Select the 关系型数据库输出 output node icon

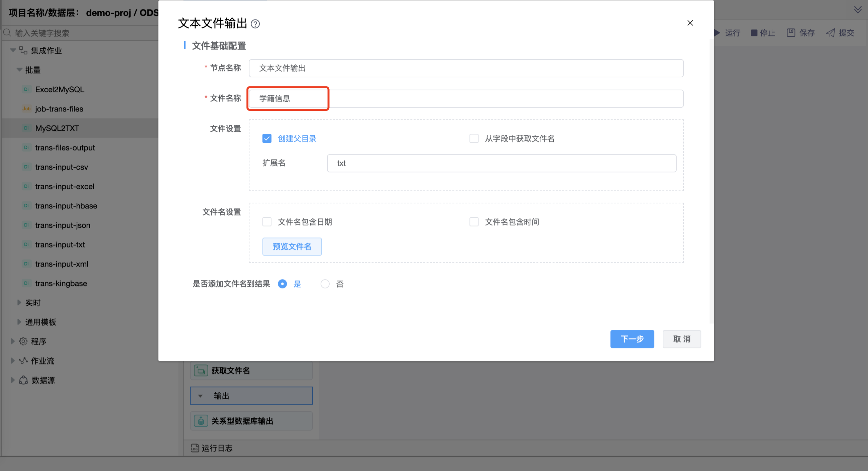[200, 420]
